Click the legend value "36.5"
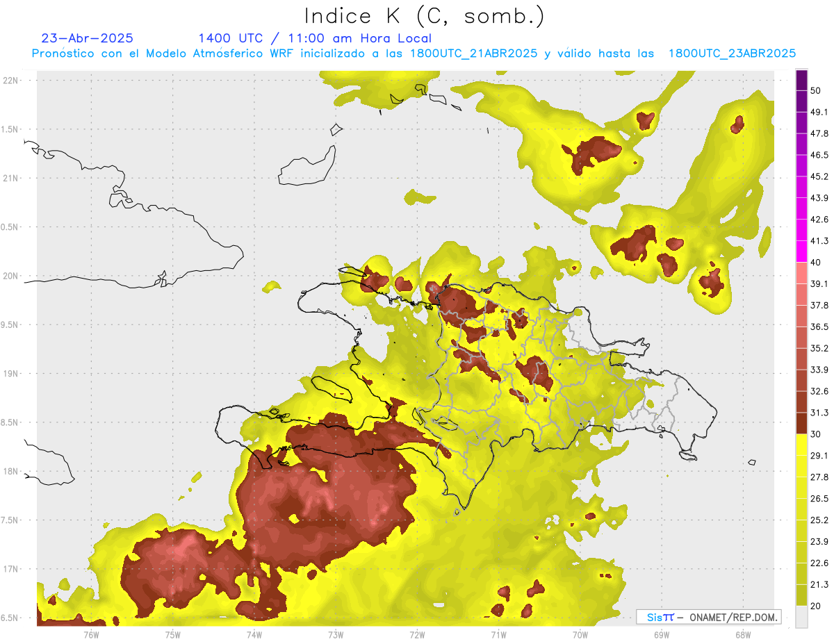Viewport: 834px width, 644px height. (x=819, y=327)
